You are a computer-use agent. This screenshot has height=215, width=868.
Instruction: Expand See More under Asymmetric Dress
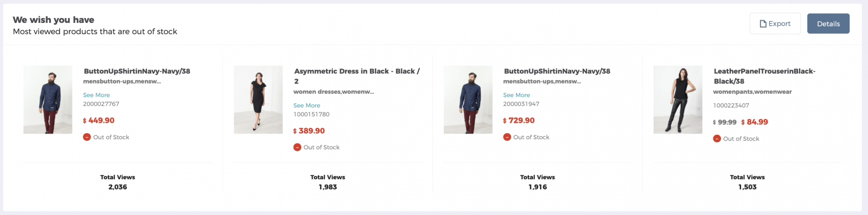click(x=307, y=105)
